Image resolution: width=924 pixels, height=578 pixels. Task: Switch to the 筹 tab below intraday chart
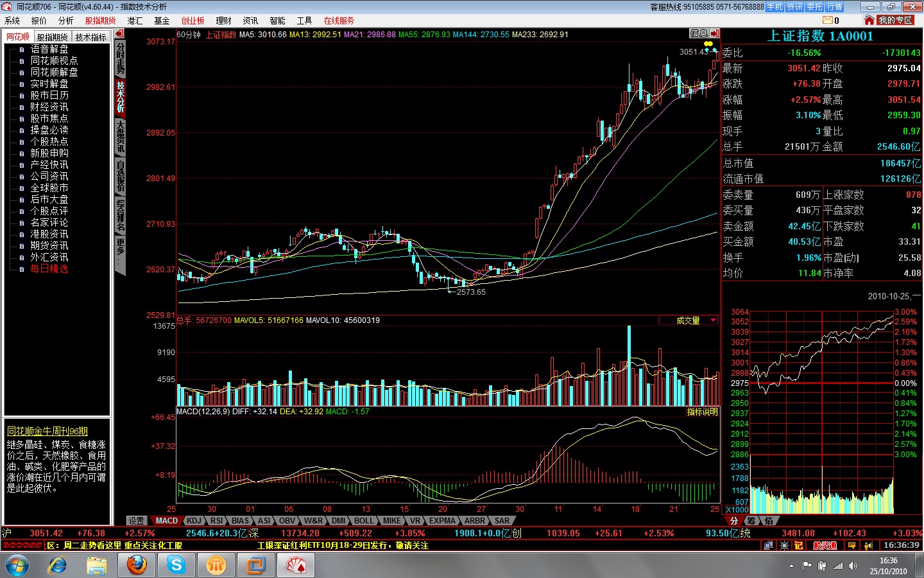(x=751, y=521)
